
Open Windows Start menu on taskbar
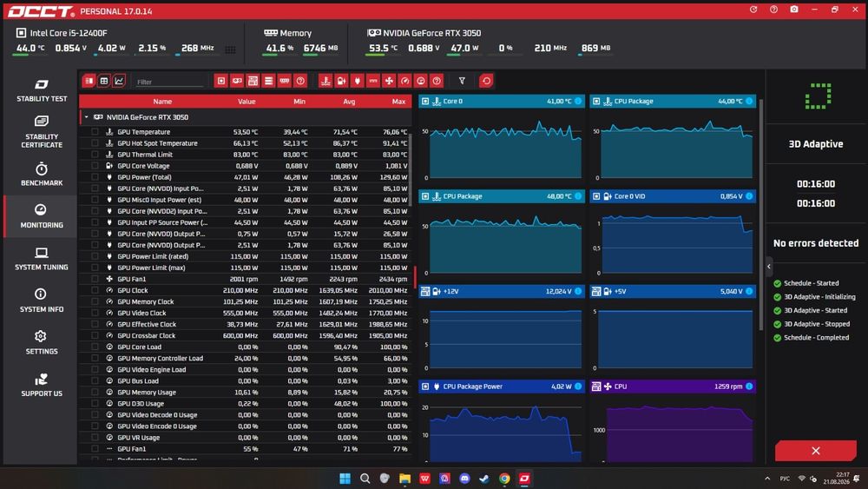click(345, 479)
